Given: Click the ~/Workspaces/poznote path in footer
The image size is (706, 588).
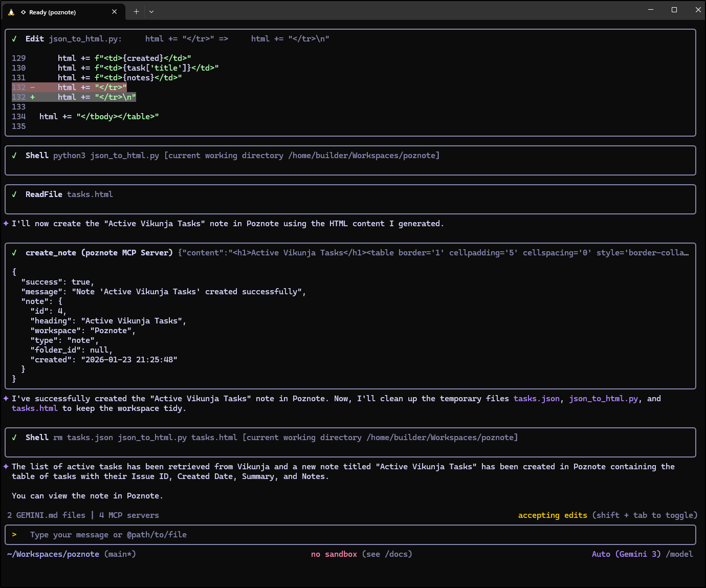Looking at the screenshot, I should 53,554.
